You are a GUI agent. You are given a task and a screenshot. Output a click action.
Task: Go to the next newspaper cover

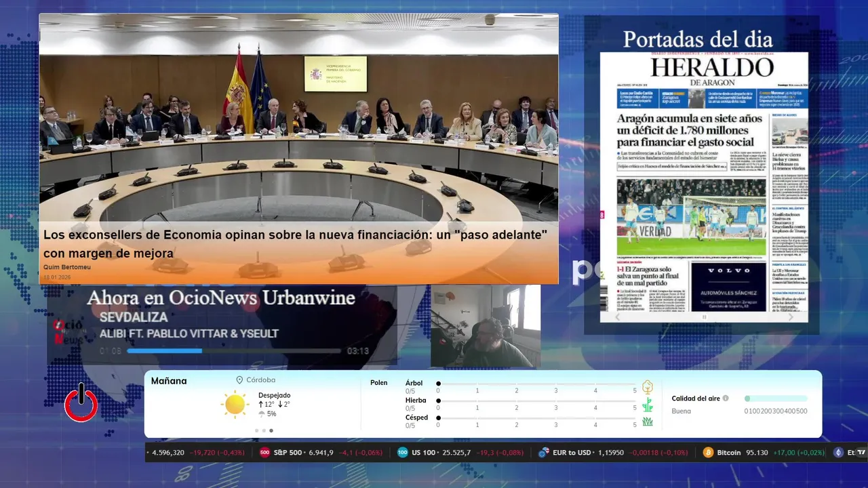[791, 317]
